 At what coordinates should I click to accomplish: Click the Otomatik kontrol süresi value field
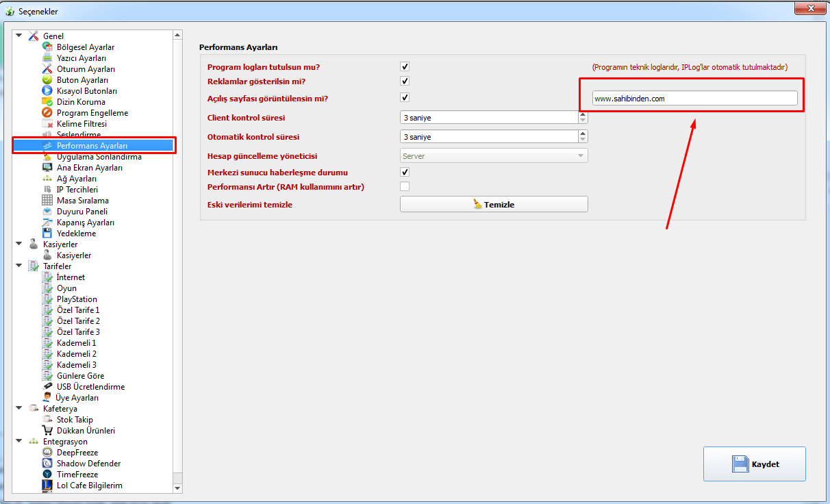click(x=489, y=137)
